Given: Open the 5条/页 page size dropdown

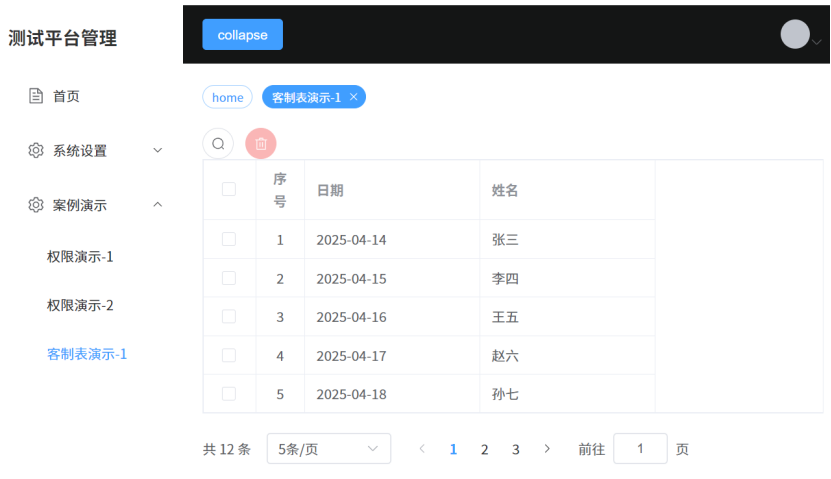Looking at the screenshot, I should [329, 449].
